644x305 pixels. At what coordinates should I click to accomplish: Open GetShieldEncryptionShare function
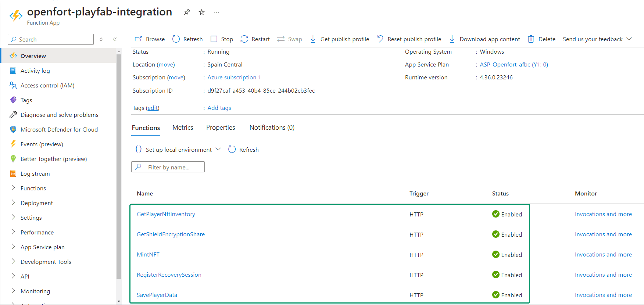tap(171, 234)
